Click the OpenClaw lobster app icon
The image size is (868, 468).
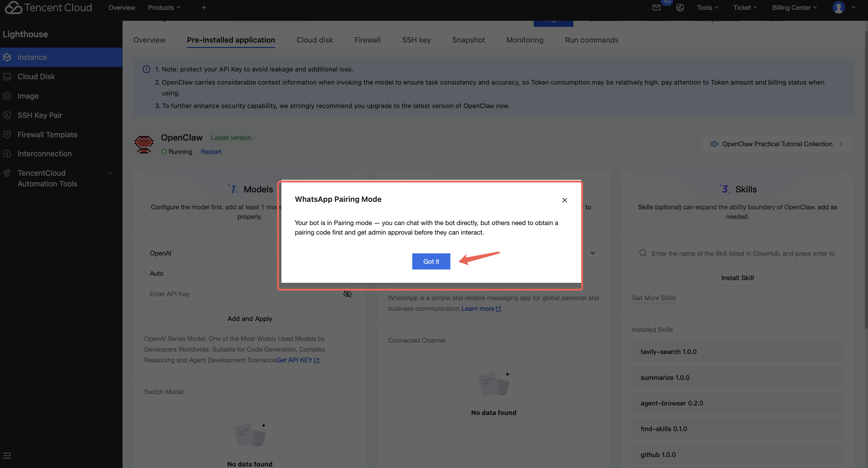click(144, 144)
